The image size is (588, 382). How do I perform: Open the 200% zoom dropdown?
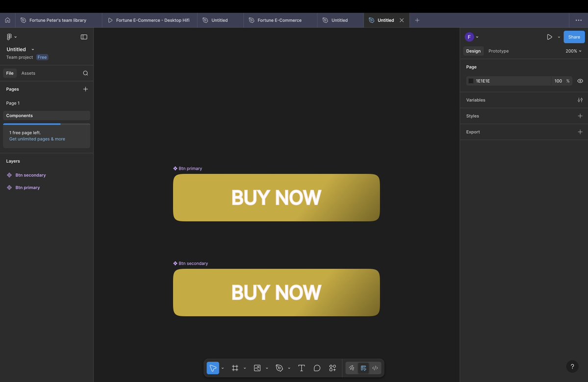[x=573, y=51]
